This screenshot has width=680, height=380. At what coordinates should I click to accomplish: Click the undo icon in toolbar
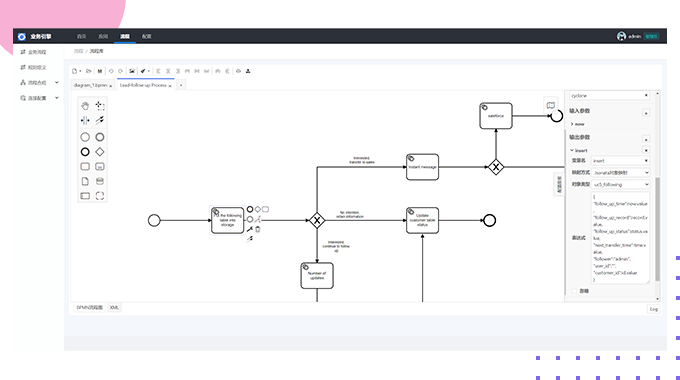(x=111, y=71)
